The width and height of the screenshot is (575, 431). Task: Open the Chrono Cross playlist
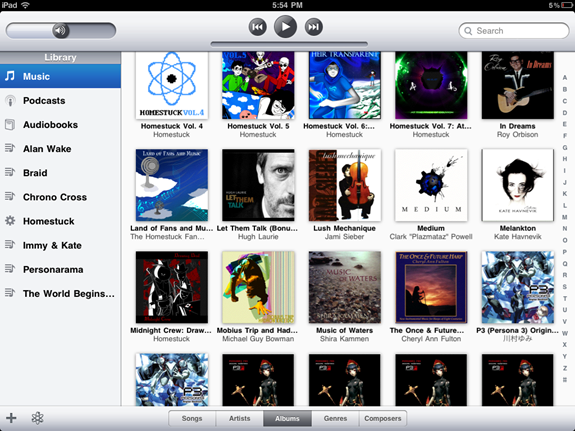coord(60,197)
